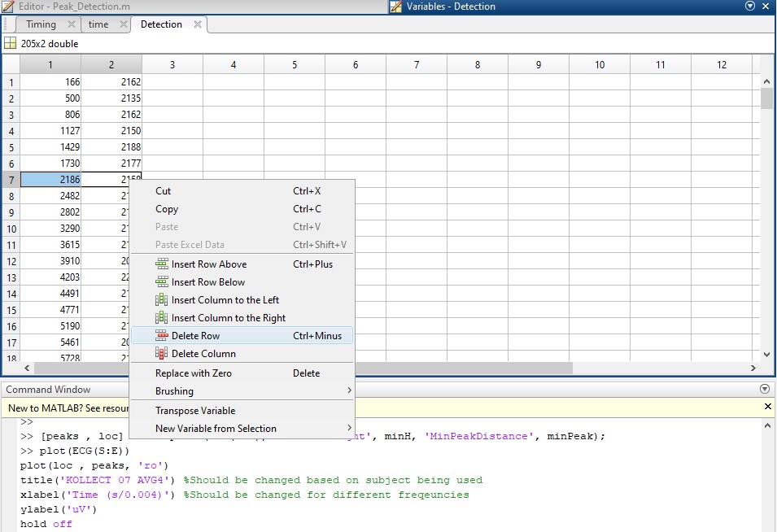Switch to the Timing tab

pos(41,24)
